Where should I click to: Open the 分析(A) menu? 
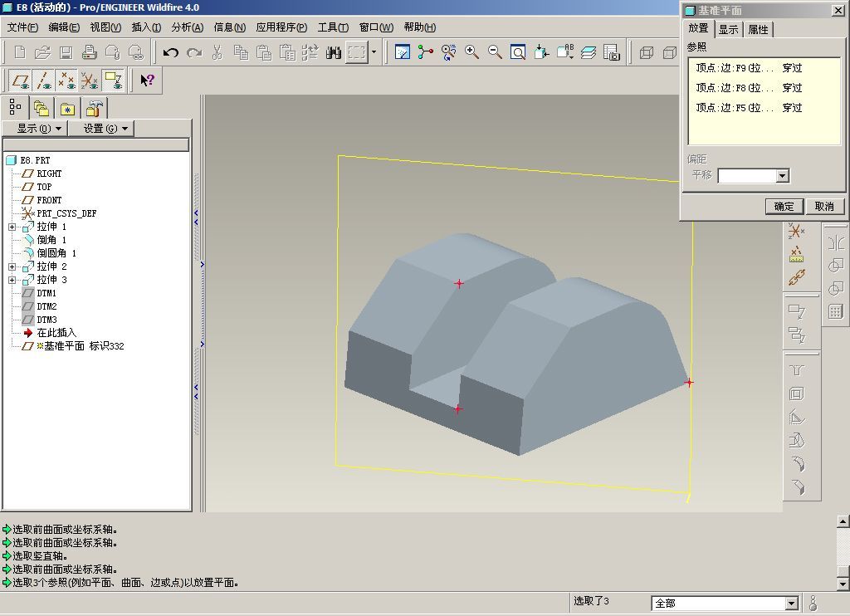187,27
